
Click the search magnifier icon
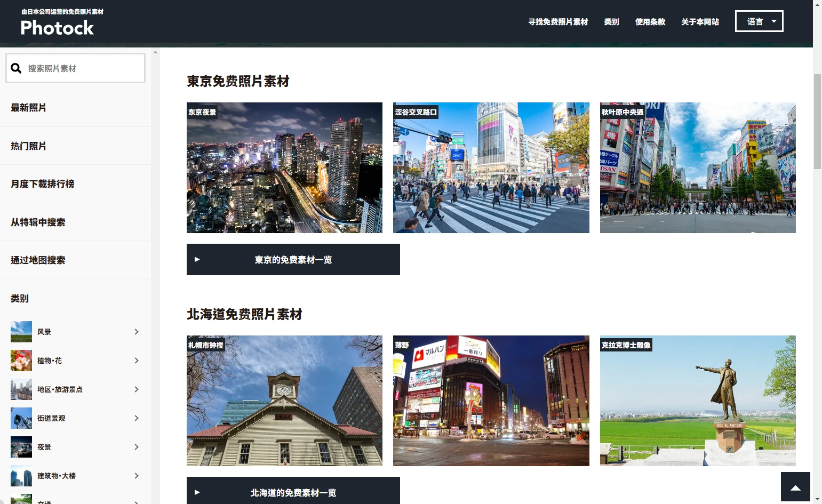[x=16, y=68]
